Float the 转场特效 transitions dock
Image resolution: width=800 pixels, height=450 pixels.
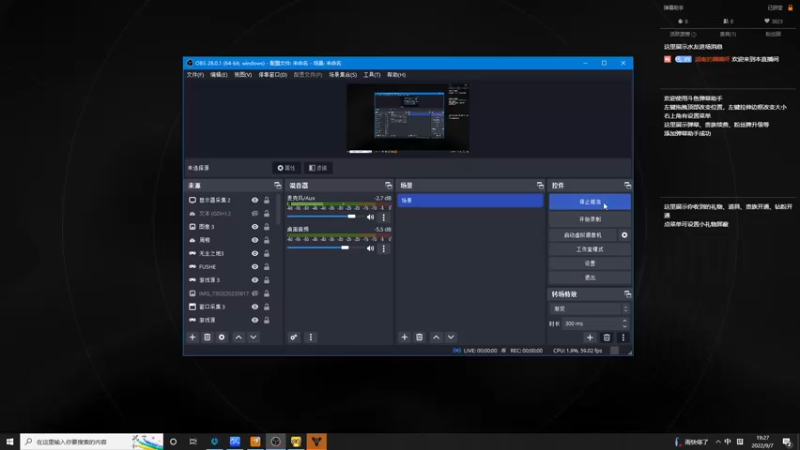coord(627,294)
